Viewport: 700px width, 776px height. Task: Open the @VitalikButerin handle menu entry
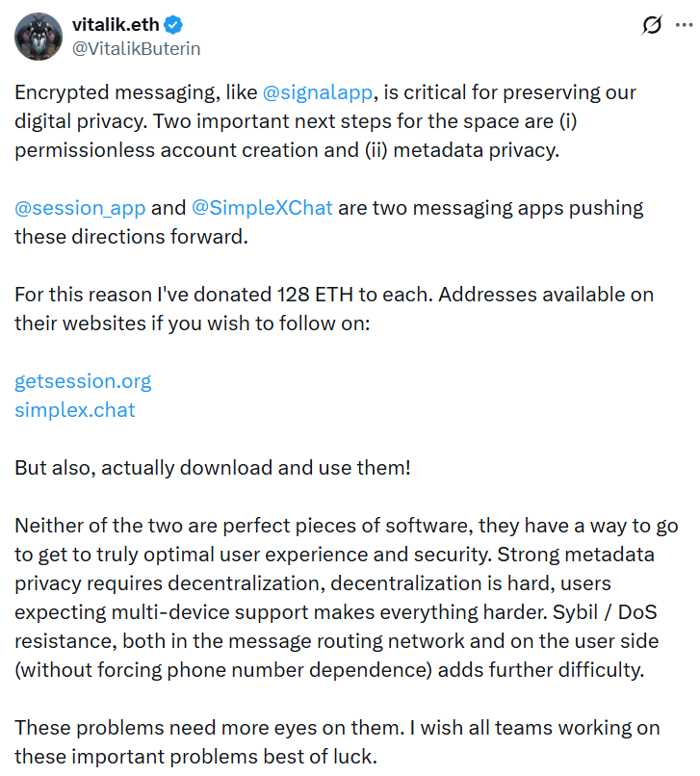click(138, 47)
